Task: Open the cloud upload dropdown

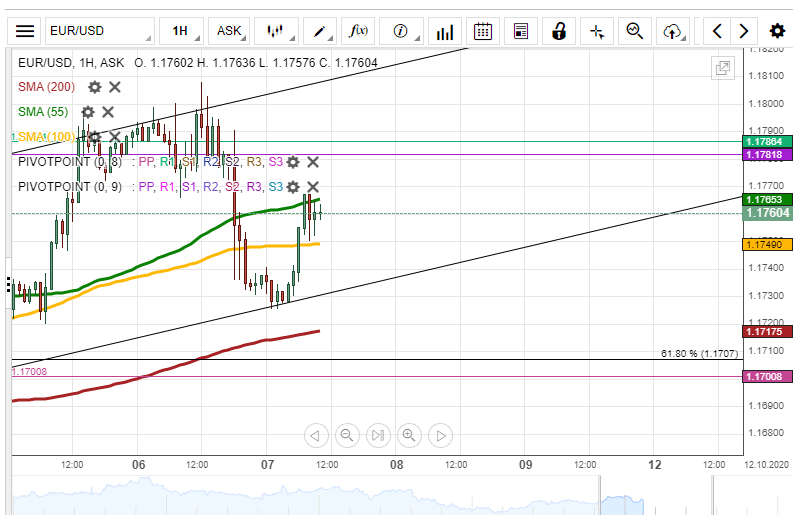Action: [673, 31]
